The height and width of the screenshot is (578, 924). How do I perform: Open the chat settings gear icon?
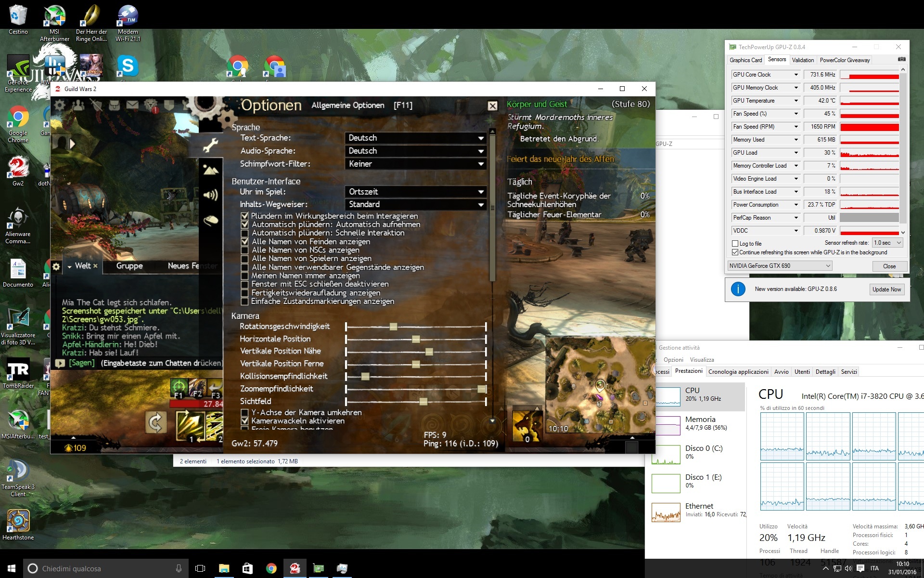click(x=56, y=266)
